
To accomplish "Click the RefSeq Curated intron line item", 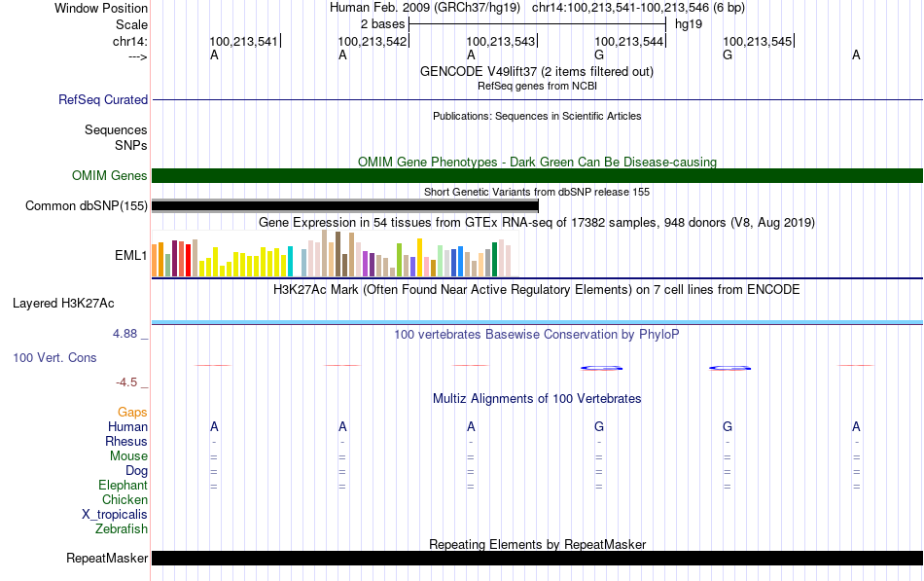I will click(x=537, y=99).
